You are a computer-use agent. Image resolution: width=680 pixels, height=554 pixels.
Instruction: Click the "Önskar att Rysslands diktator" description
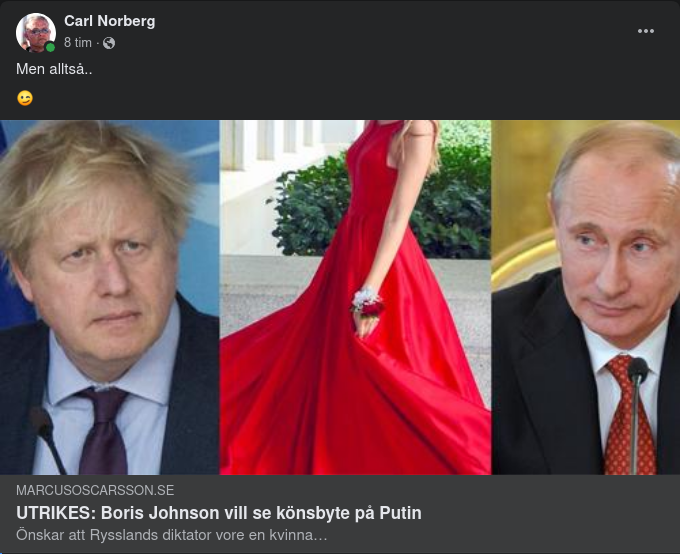pyautogui.click(x=171, y=535)
